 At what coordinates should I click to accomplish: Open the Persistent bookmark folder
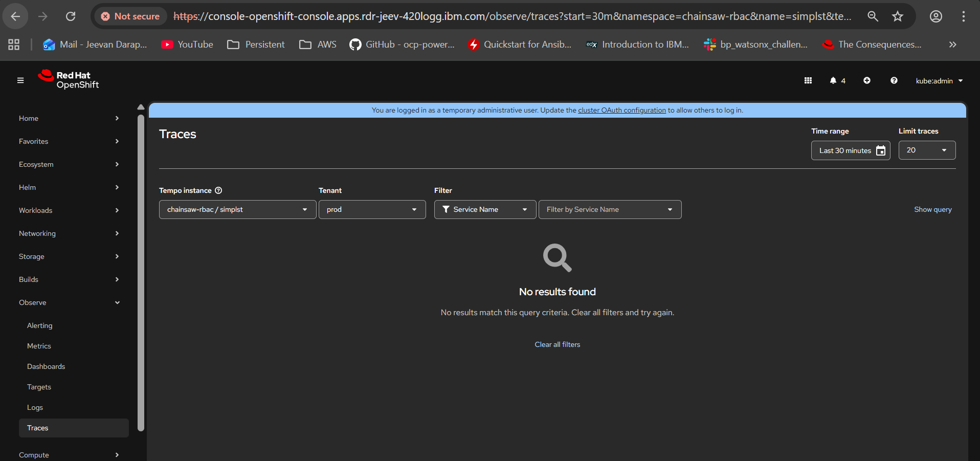[256, 45]
